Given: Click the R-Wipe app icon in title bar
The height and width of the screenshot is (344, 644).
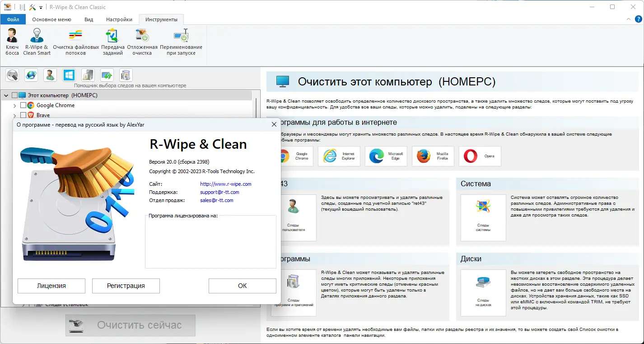Looking at the screenshot, I should 7,7.
